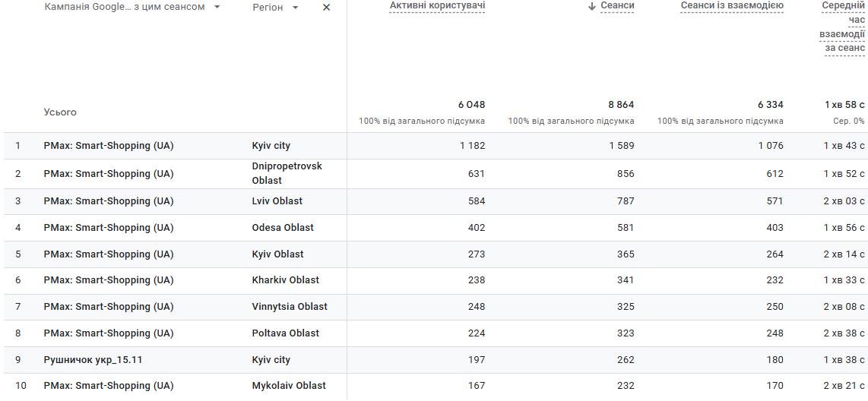The height and width of the screenshot is (401, 868).
Task: Click total sessions value 8 864
Action: (620, 105)
